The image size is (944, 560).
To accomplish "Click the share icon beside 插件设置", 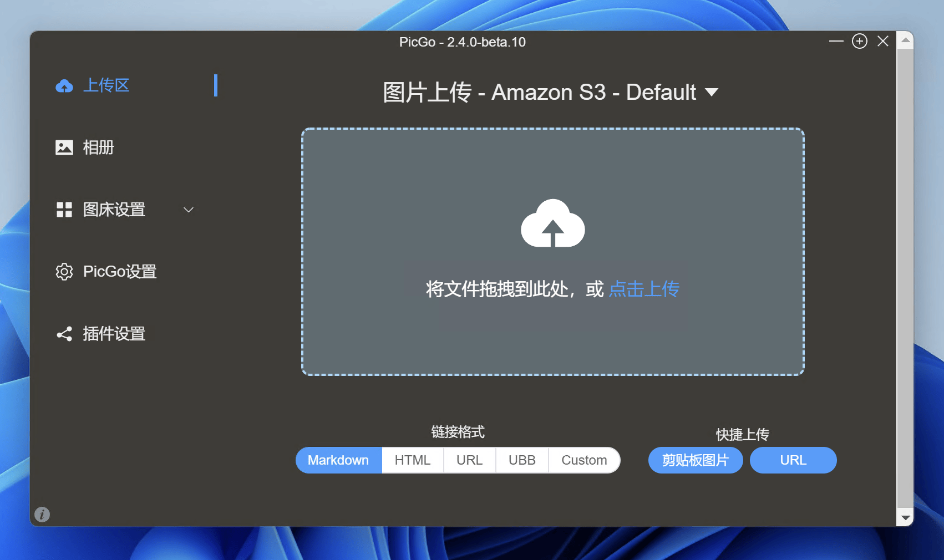I will click(x=64, y=334).
